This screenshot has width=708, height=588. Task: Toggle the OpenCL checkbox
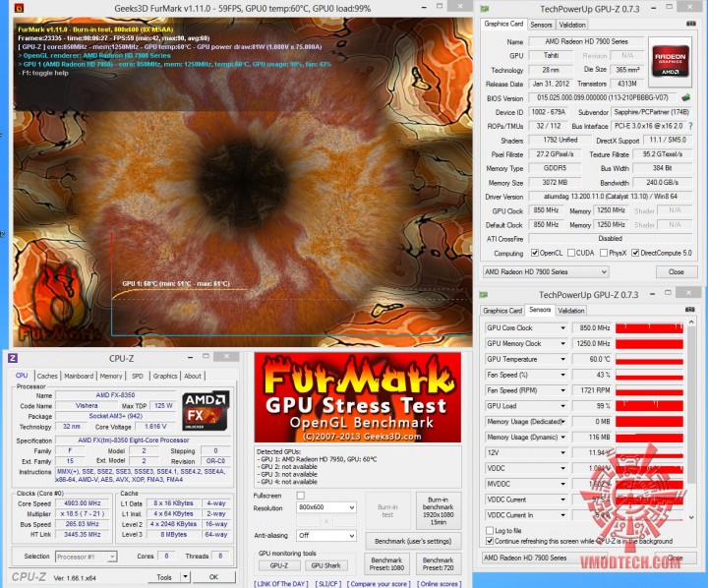pyautogui.click(x=535, y=253)
